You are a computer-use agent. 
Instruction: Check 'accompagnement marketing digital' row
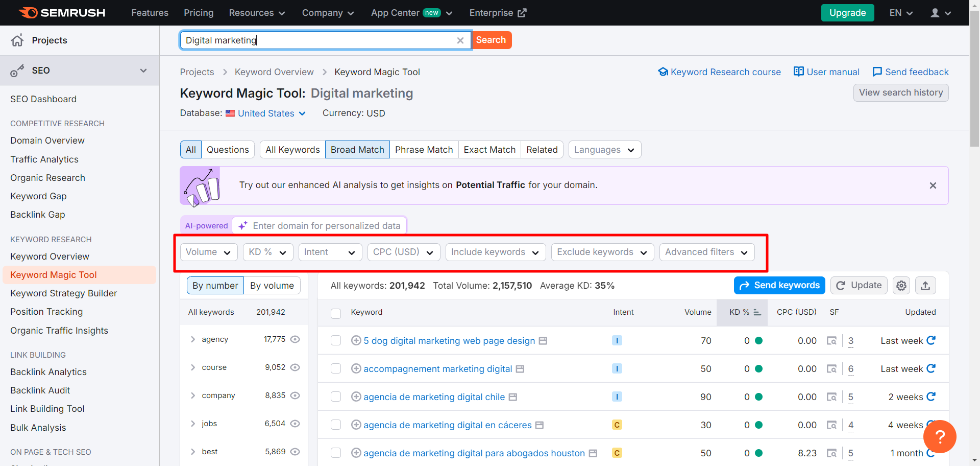point(336,368)
